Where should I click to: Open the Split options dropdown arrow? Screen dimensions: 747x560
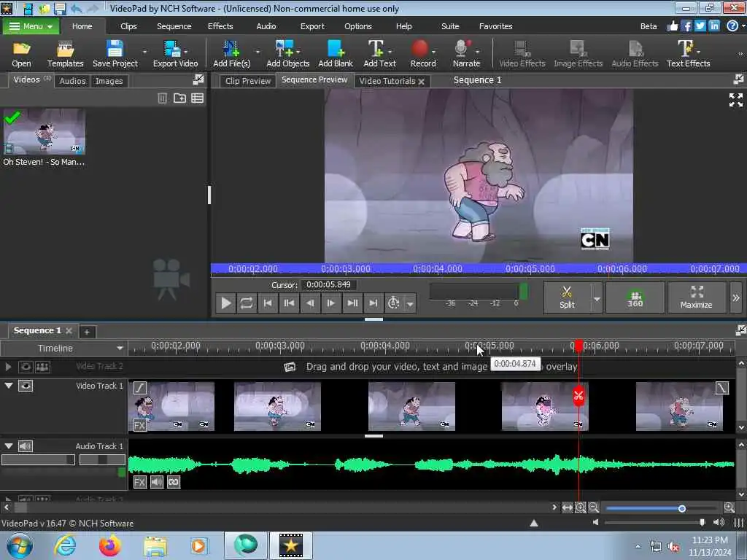pos(597,299)
